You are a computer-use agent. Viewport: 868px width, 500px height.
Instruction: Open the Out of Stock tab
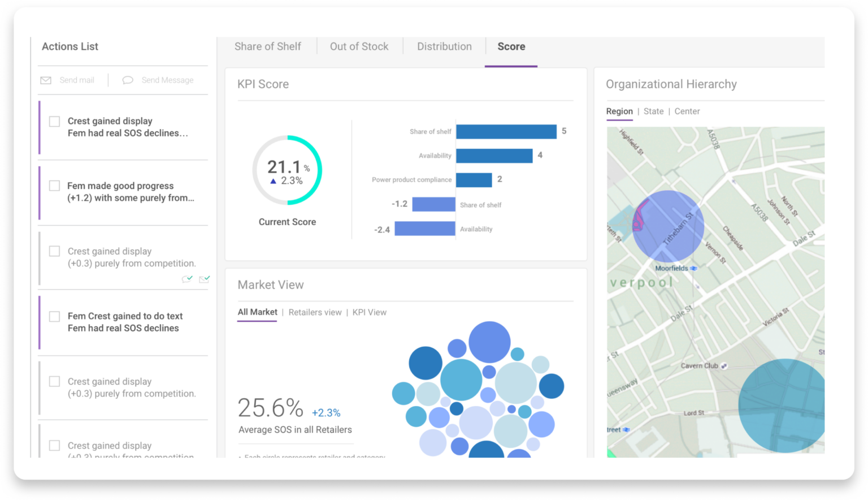tap(359, 47)
